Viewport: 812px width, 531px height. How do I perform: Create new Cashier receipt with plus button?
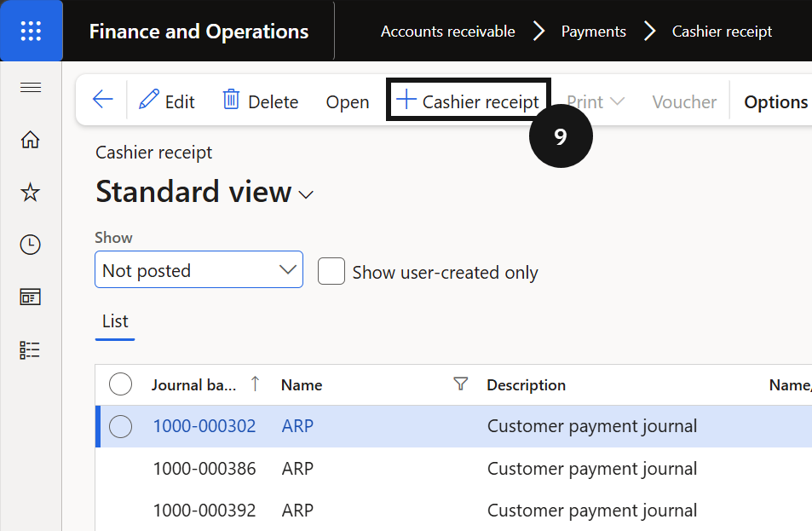coord(468,101)
